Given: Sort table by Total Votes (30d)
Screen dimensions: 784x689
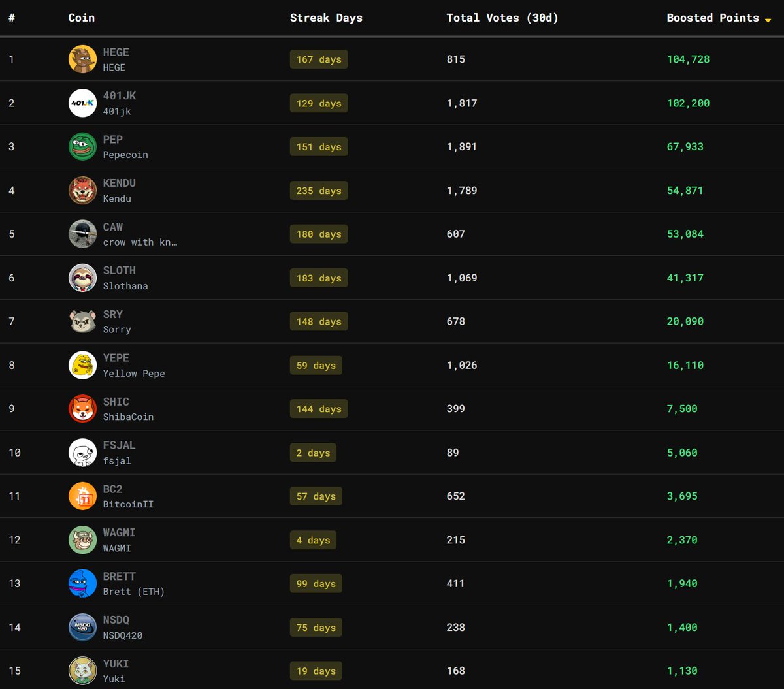Looking at the screenshot, I should click(502, 18).
